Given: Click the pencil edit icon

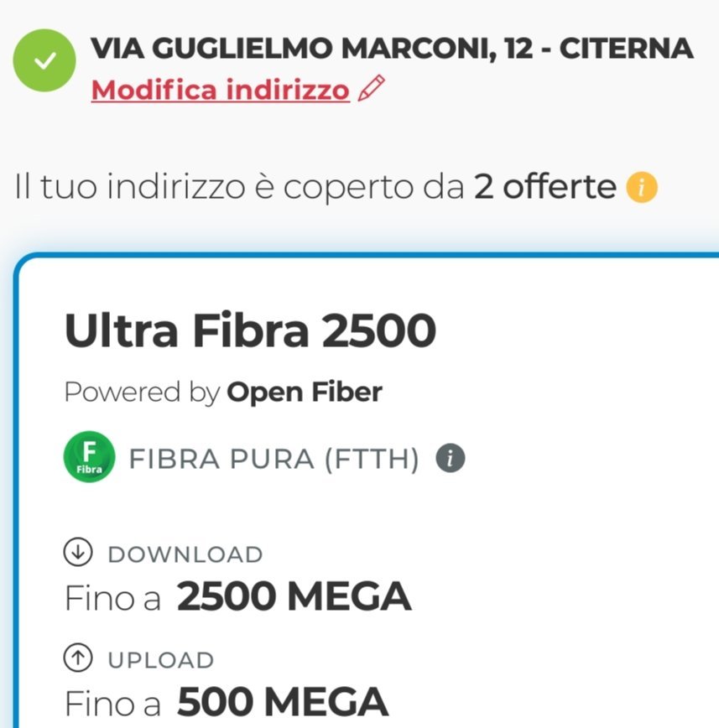Looking at the screenshot, I should (x=371, y=89).
